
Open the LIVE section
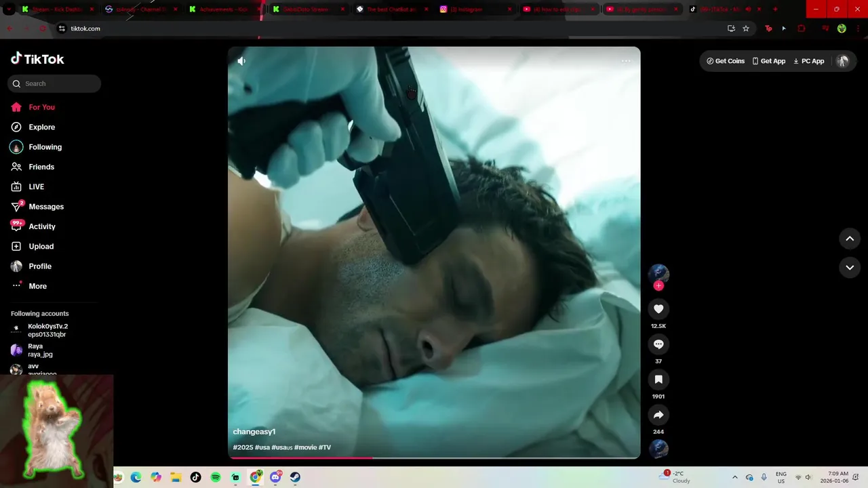click(x=27, y=186)
